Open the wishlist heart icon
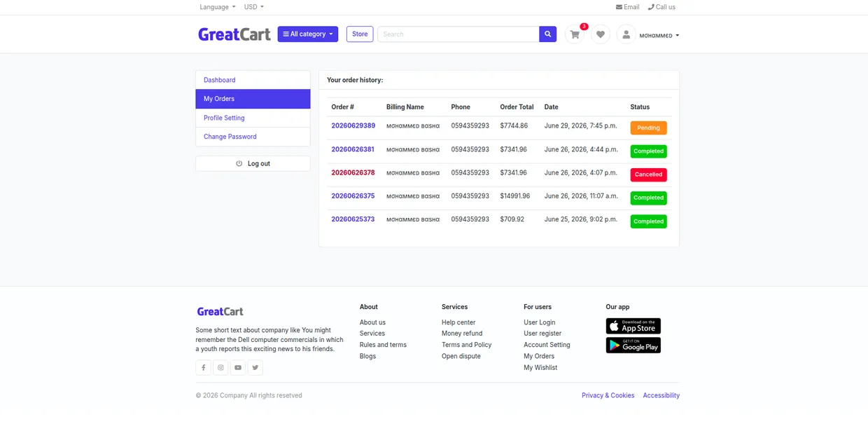 point(601,34)
